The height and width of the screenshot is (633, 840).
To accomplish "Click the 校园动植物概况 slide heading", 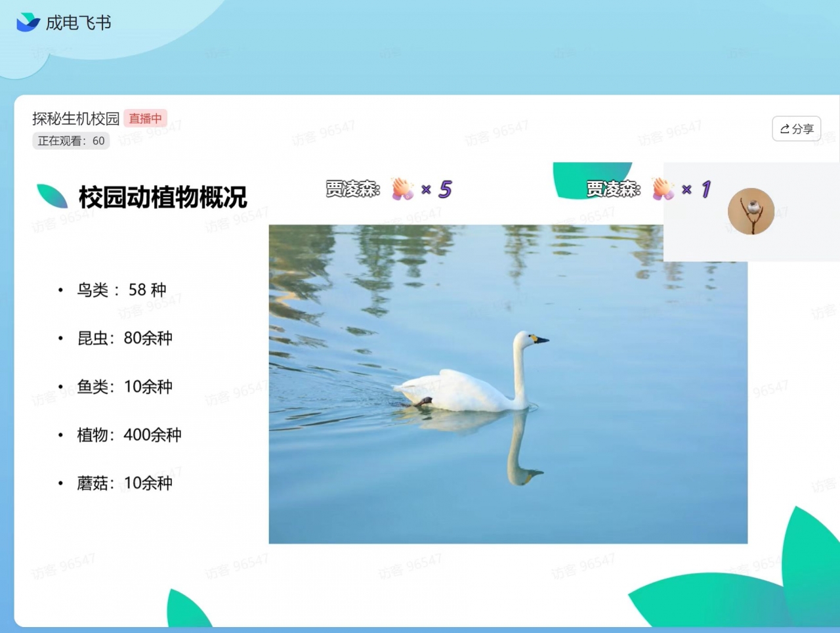I will [x=162, y=197].
